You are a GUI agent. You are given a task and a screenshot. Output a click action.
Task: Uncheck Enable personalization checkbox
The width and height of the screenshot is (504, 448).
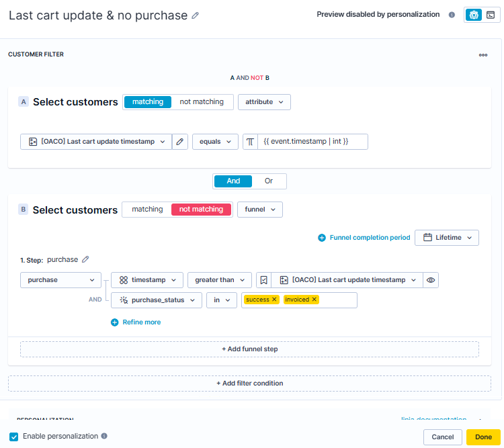click(14, 437)
